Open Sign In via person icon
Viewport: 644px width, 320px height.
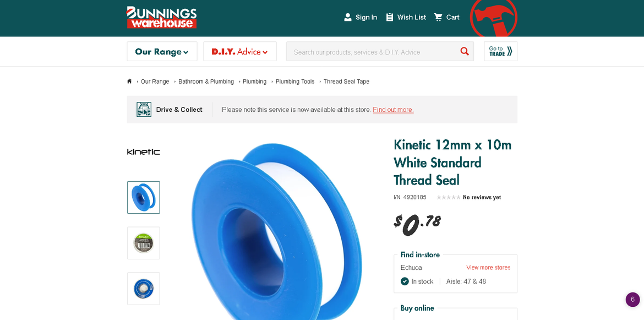click(347, 17)
